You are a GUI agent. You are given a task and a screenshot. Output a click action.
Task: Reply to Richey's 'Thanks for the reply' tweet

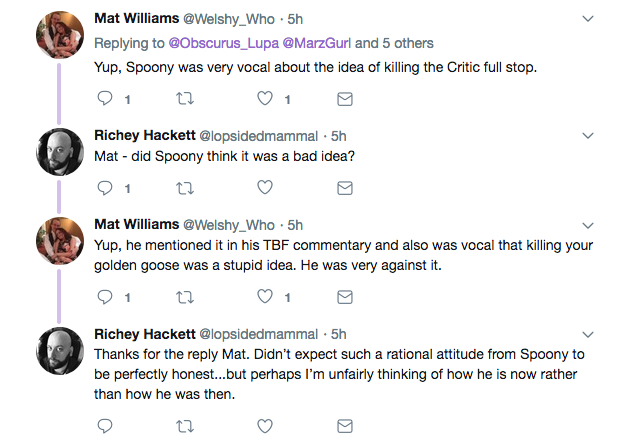click(105, 425)
